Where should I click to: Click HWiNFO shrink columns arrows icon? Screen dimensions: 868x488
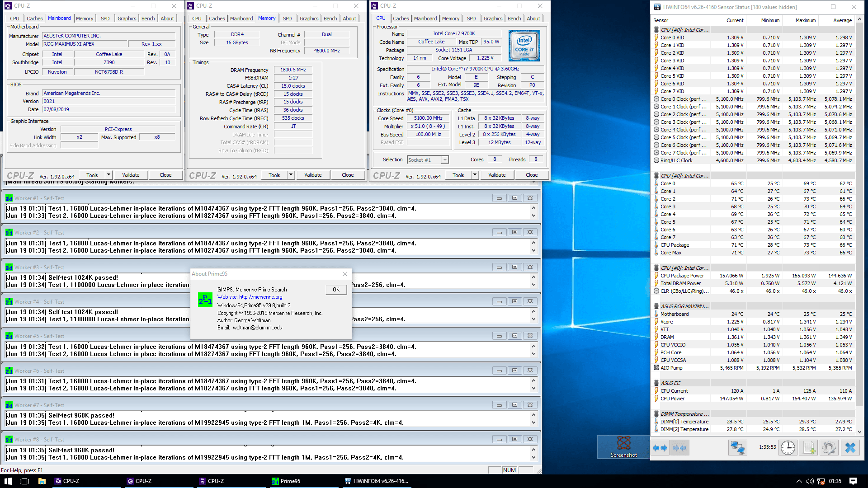[679, 448]
